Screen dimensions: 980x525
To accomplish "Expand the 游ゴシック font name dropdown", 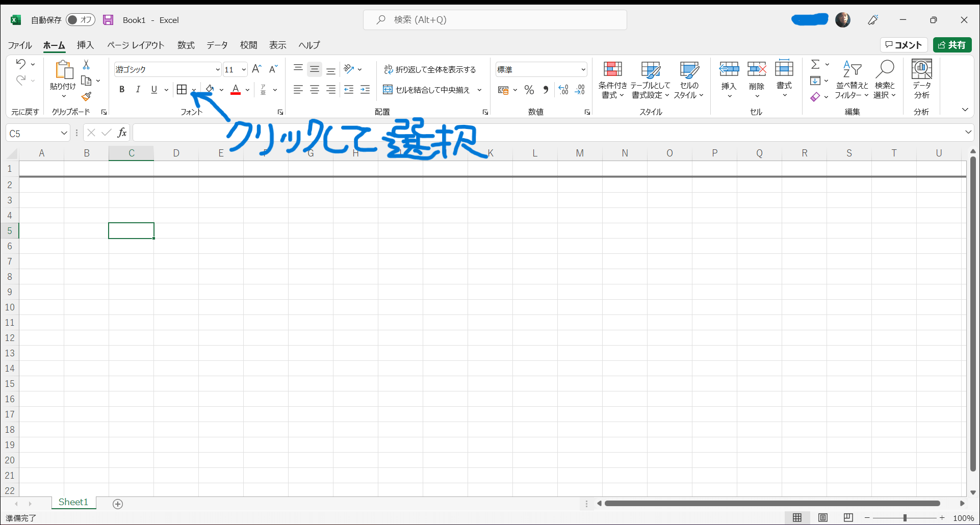I will click(x=218, y=69).
